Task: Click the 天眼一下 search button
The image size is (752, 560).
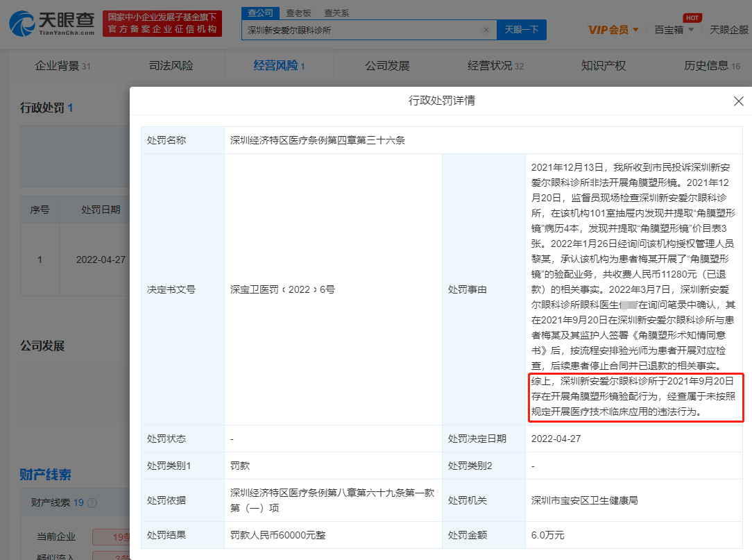Action: [x=521, y=30]
